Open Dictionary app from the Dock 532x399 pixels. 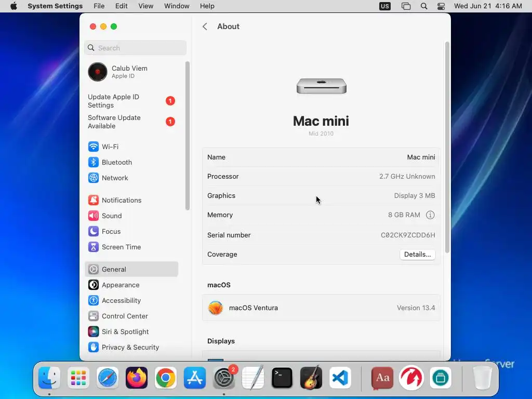pyautogui.click(x=382, y=378)
